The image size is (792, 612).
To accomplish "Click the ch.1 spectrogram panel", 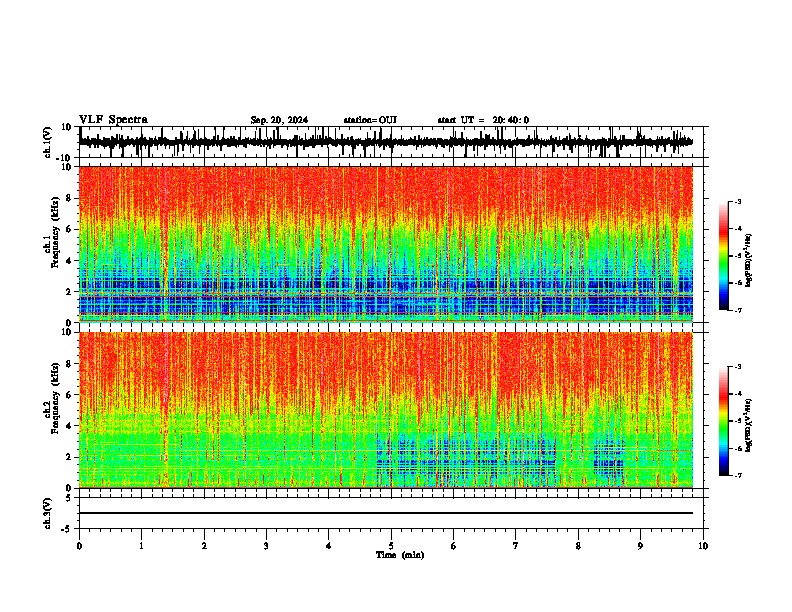I will [x=386, y=244].
